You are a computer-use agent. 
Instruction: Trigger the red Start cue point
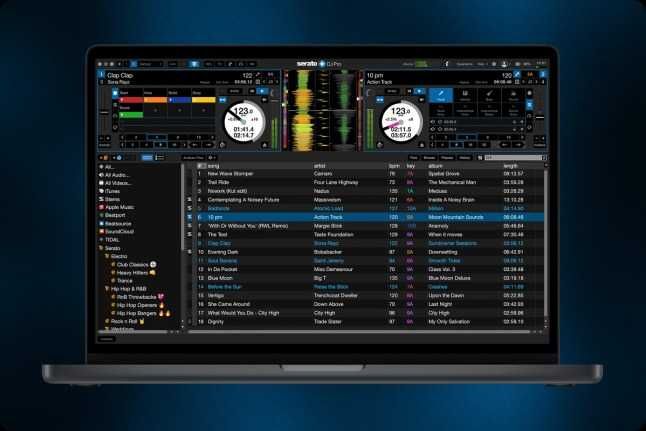click(x=131, y=100)
